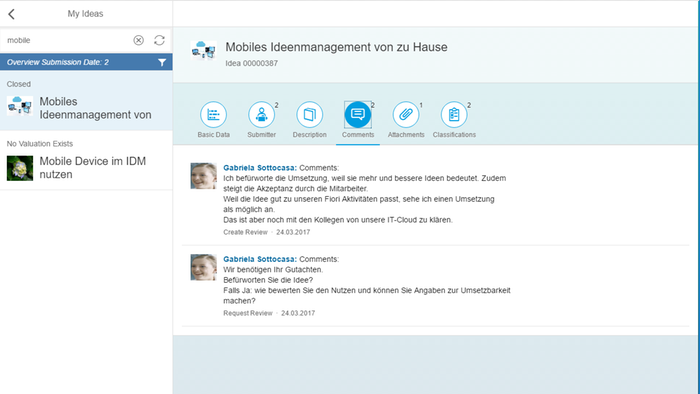
Task: Click the 'My Ideas' header title
Action: point(85,14)
